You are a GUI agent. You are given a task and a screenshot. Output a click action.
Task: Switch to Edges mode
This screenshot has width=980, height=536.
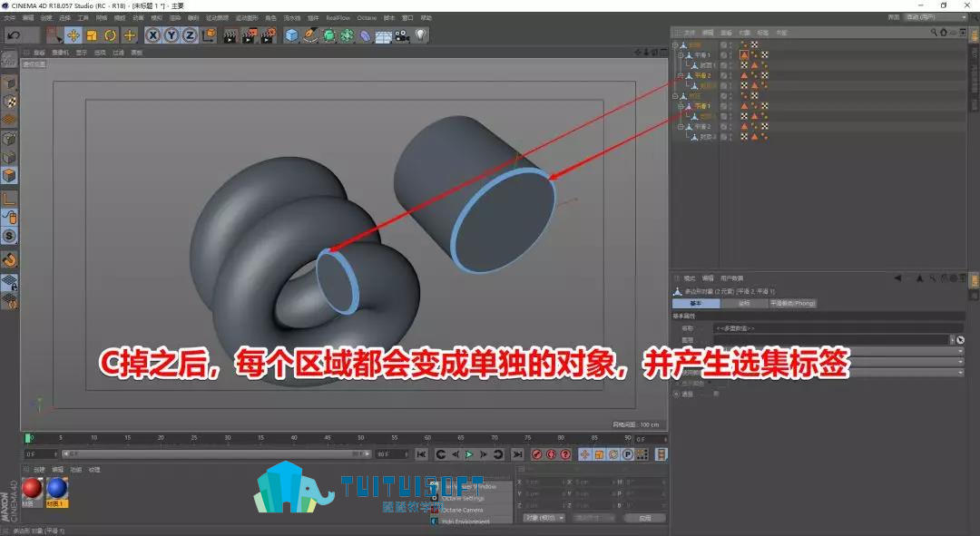click(x=9, y=158)
